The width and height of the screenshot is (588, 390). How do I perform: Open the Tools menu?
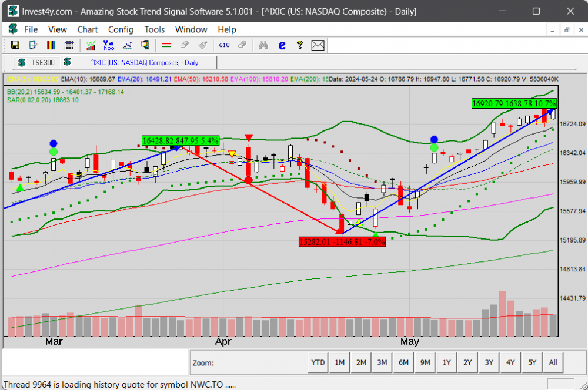pyautogui.click(x=155, y=29)
